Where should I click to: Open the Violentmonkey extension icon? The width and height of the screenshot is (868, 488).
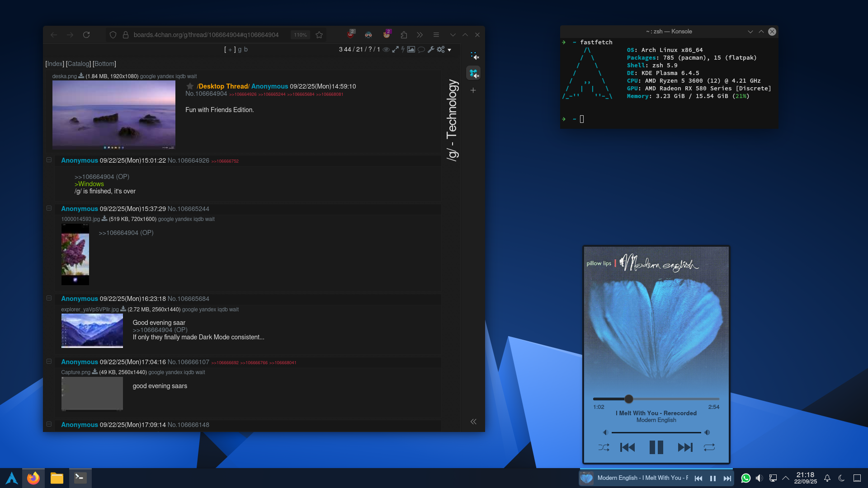[387, 34]
